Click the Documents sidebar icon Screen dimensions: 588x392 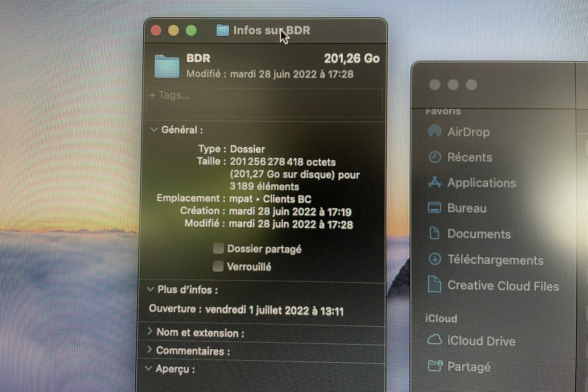434,233
